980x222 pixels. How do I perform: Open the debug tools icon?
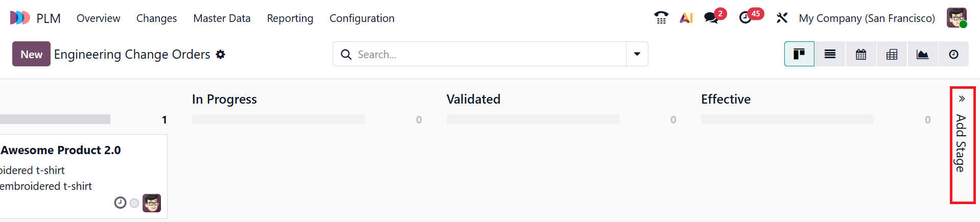coord(782,18)
